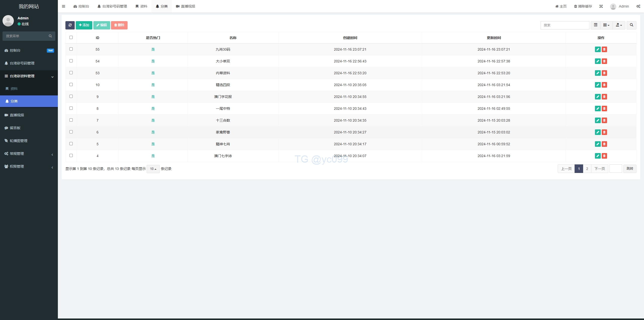Click the red delete icon for row 10

(604, 85)
